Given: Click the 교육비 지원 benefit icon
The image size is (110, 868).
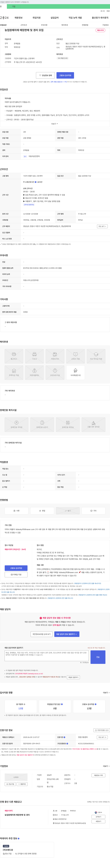Looking at the screenshot, I should pyautogui.click(x=76, y=356).
